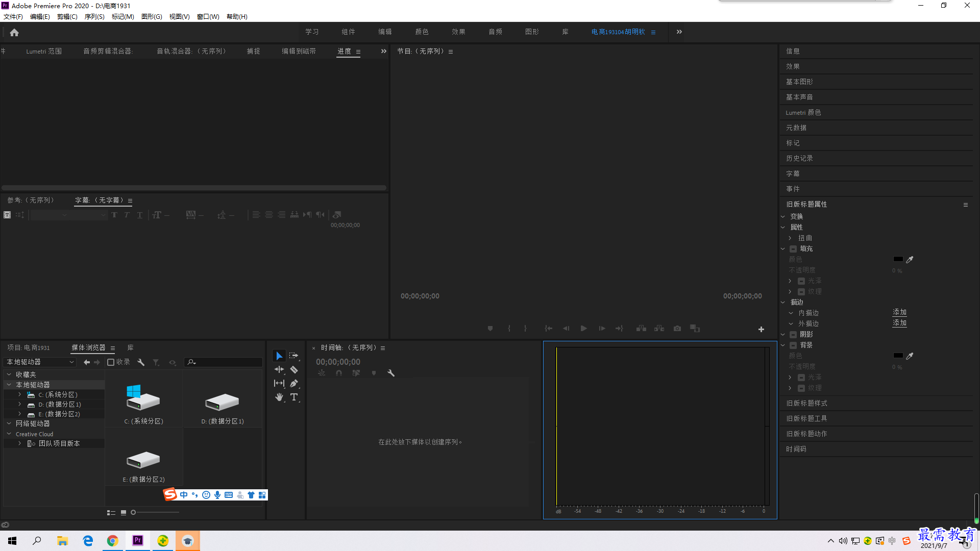Select the Track Select Forward tool
Viewport: 980px width, 551px height.
[294, 356]
